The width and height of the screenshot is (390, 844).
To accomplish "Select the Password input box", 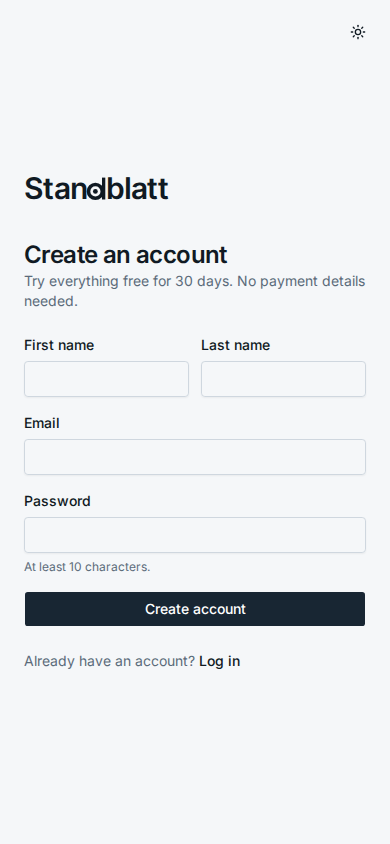I will click(195, 535).
